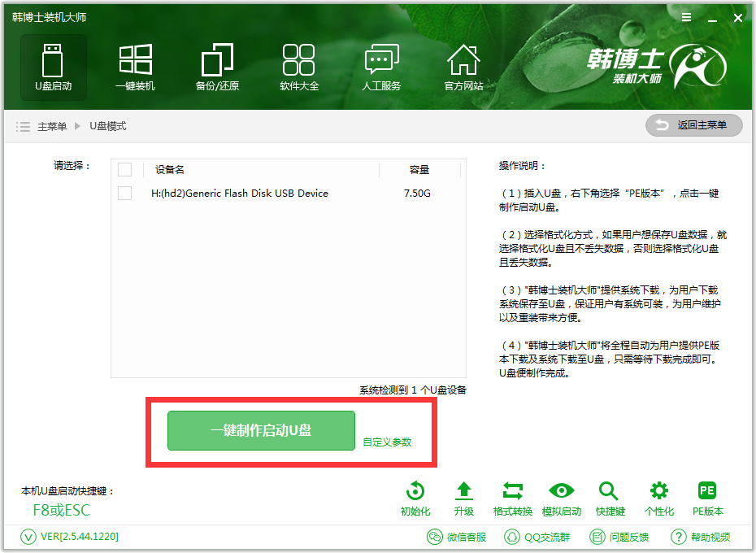Image resolution: width=756 pixels, height=553 pixels.
Task: Open 问题反馈 feedback form
Action: (619, 537)
